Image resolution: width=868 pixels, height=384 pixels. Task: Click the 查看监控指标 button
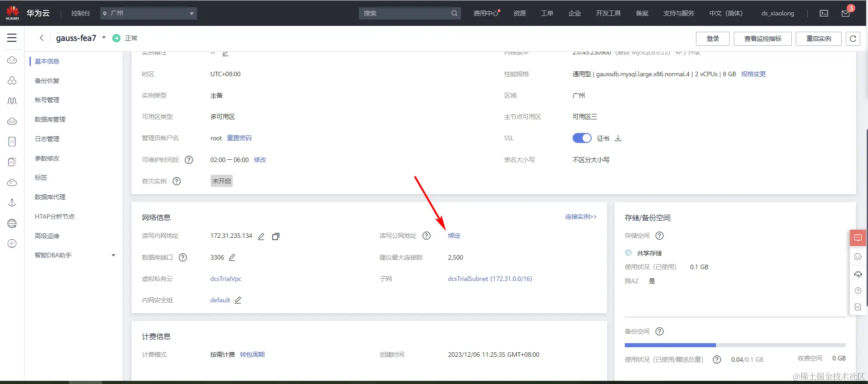coord(763,39)
